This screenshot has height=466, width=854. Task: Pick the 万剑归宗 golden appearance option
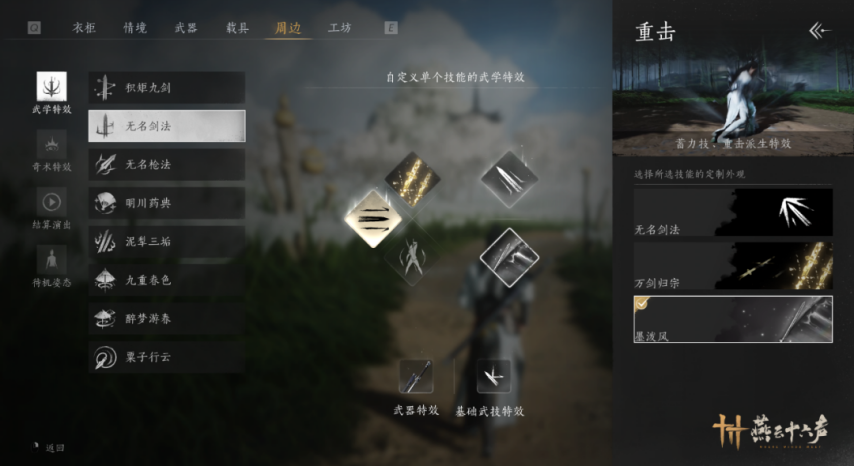[x=733, y=266]
